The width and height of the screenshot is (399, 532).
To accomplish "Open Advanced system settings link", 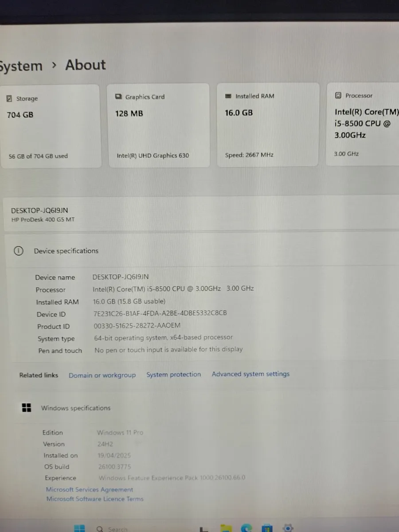I will [250, 374].
